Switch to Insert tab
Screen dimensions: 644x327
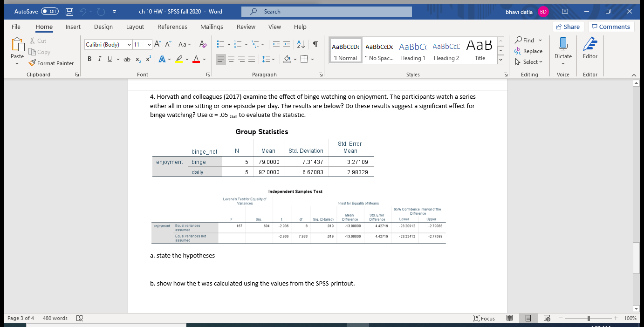point(73,27)
